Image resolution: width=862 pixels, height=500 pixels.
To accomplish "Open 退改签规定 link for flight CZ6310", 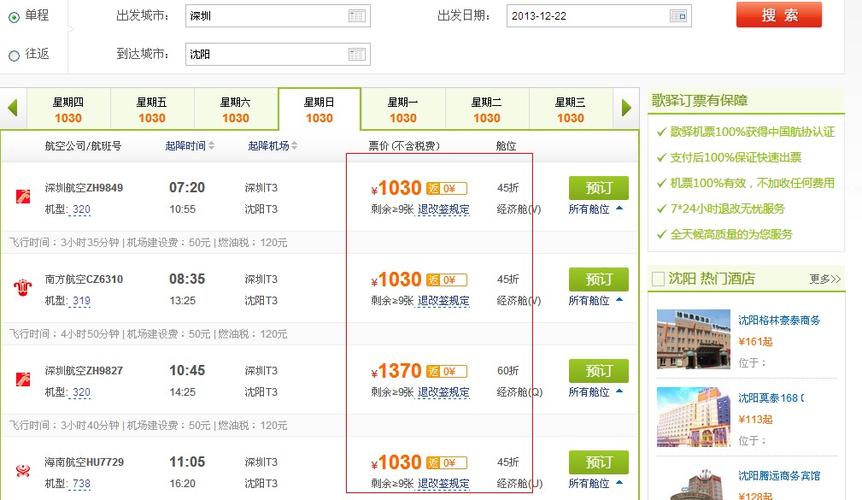I will (444, 301).
